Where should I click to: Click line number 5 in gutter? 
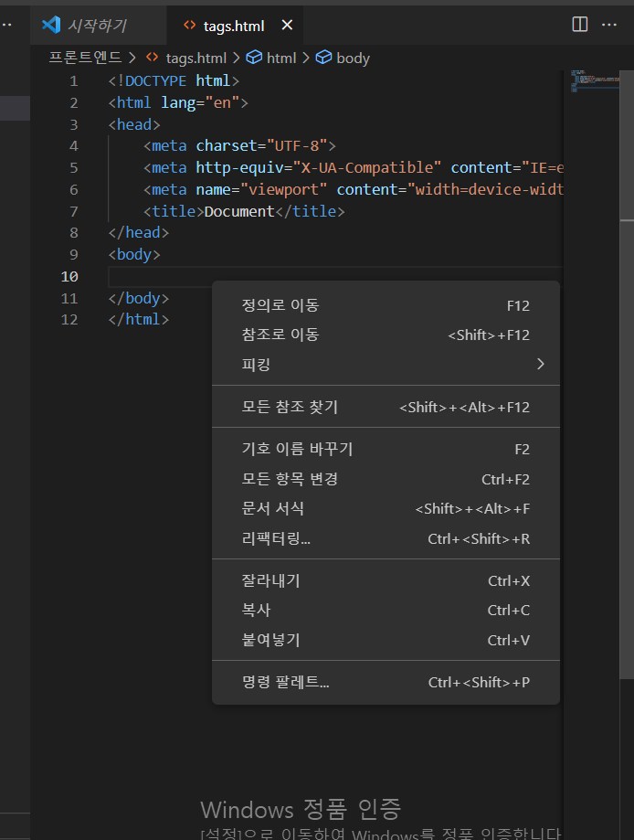click(x=73, y=167)
